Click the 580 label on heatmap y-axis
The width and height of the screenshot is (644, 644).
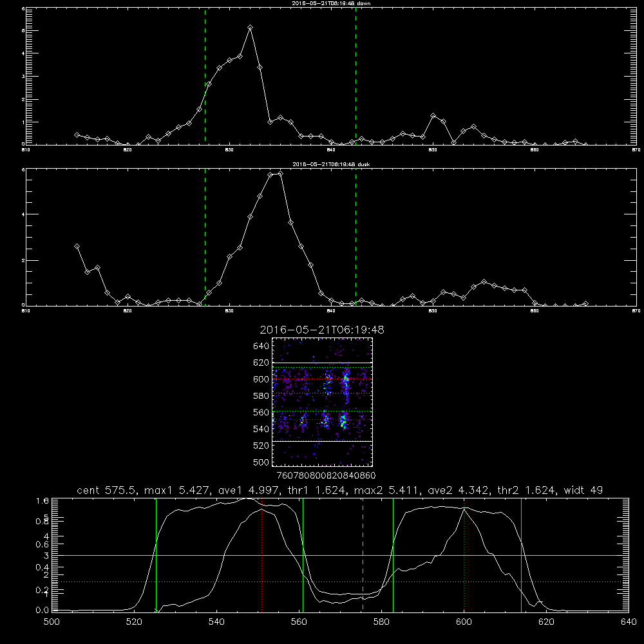[x=261, y=396]
